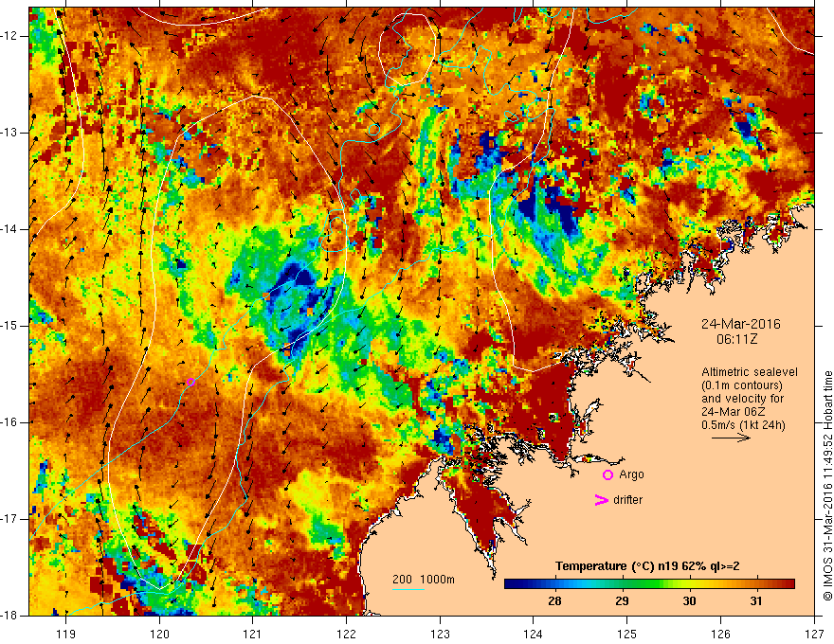
Task: Click the magenta circle icon in the Argo legend
Action: (607, 475)
